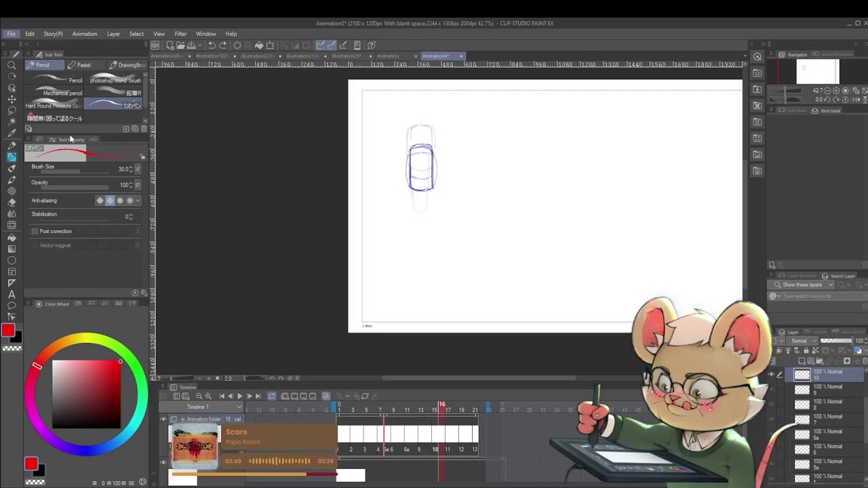This screenshot has height=488, width=868.
Task: Click the Open file folder icon
Action: pyautogui.click(x=180, y=45)
